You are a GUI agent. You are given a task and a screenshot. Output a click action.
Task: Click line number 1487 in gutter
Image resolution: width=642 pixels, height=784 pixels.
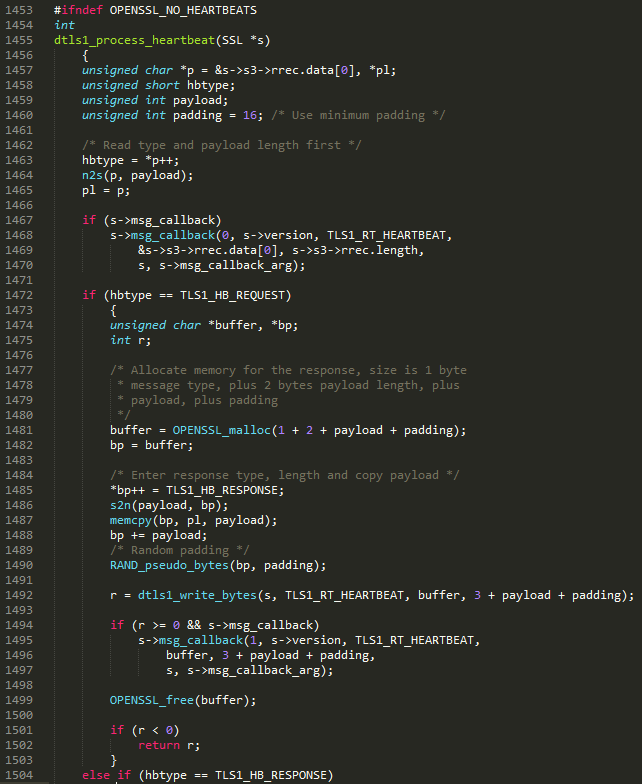pyautogui.click(x=19, y=520)
